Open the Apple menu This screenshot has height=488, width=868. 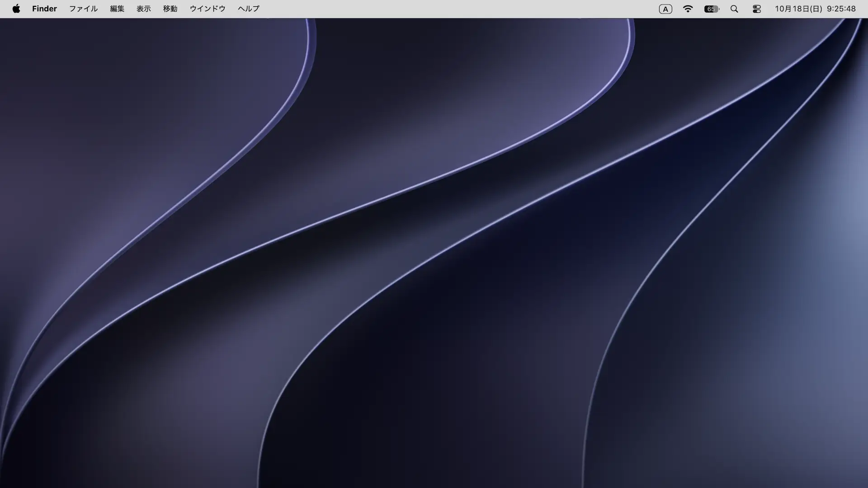[x=16, y=9]
